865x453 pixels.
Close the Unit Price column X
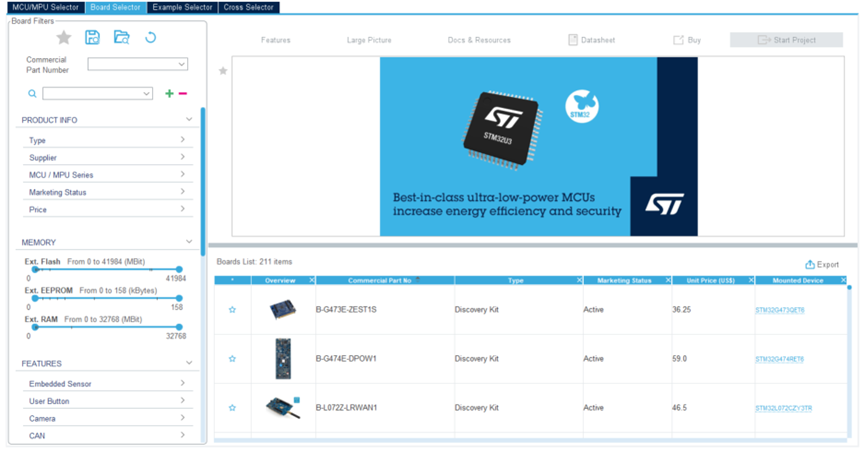(751, 280)
